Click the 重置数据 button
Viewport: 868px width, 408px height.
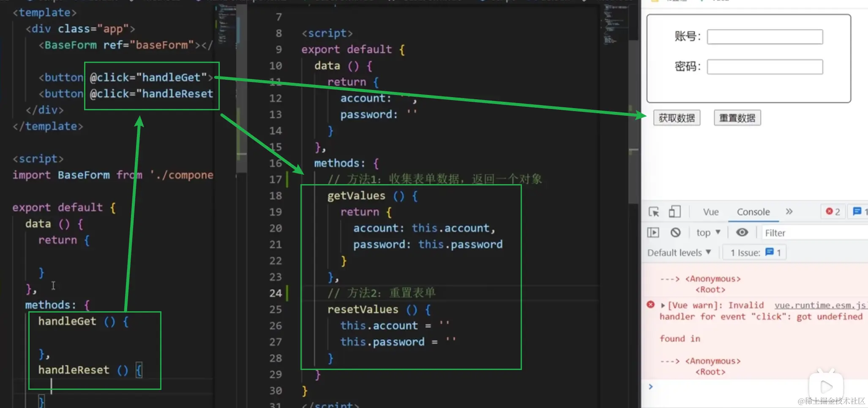tap(737, 118)
